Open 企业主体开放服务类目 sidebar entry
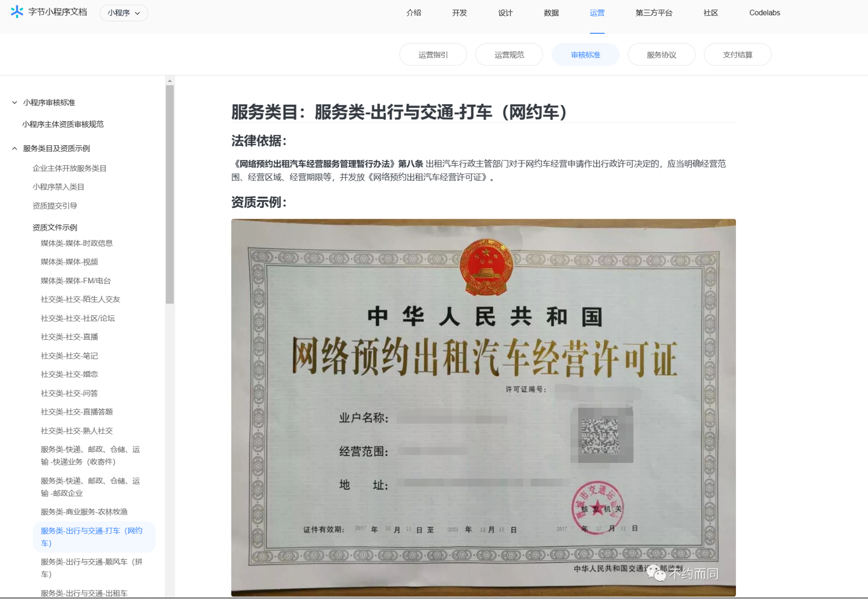The width and height of the screenshot is (868, 599). point(69,168)
